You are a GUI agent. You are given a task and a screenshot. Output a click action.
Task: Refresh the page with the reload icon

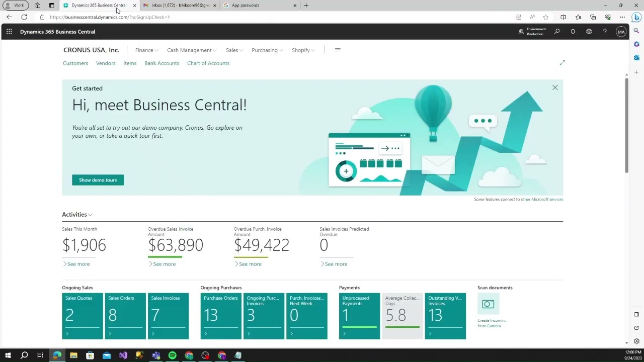tap(24, 17)
